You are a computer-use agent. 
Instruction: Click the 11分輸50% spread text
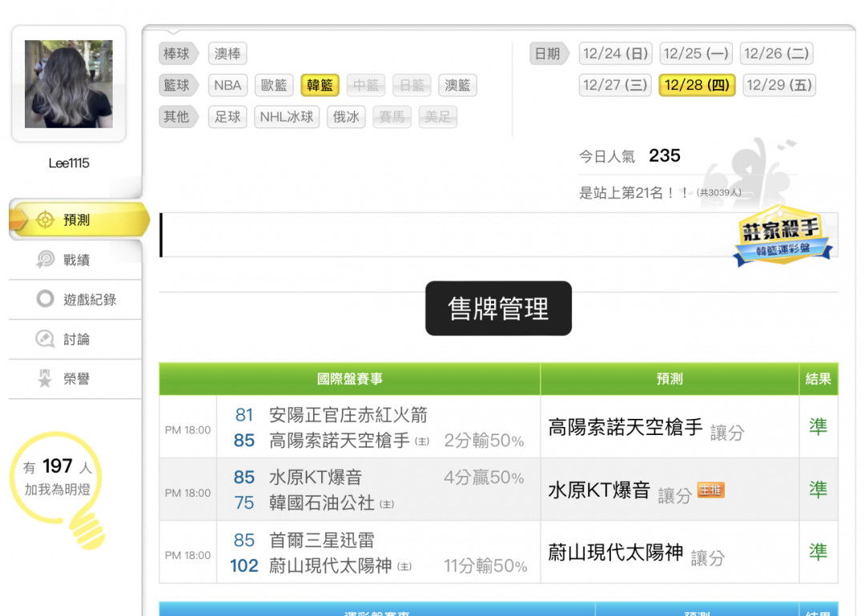click(485, 566)
